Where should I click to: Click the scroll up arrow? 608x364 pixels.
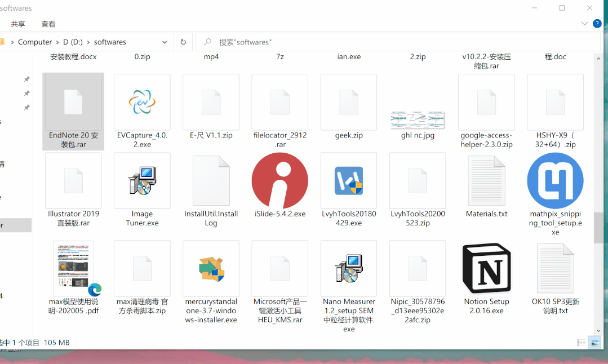[598, 59]
